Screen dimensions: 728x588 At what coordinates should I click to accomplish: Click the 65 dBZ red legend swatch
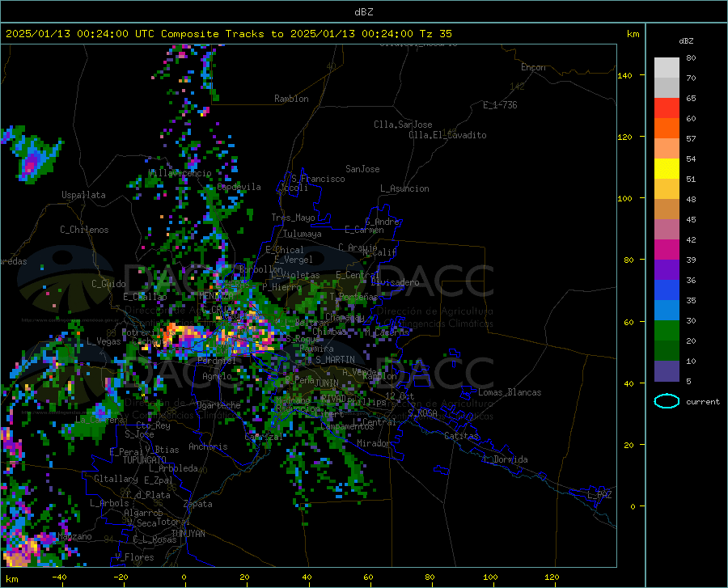[x=667, y=108]
